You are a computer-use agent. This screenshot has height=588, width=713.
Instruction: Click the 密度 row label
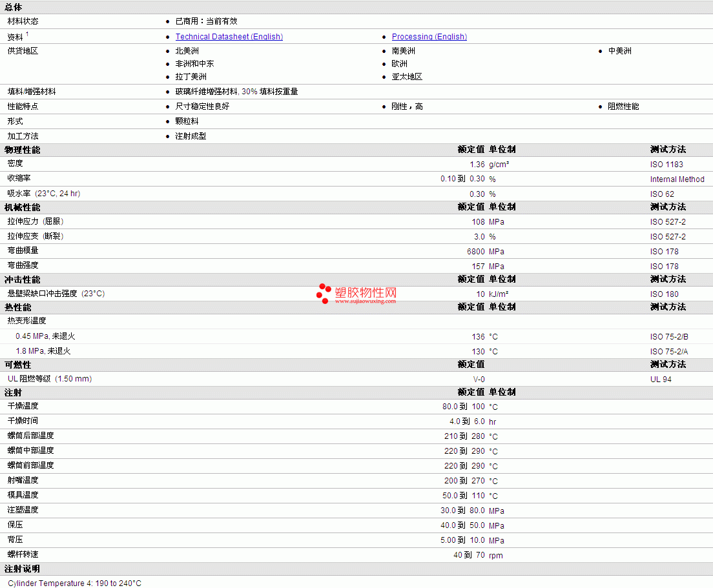coord(15,163)
